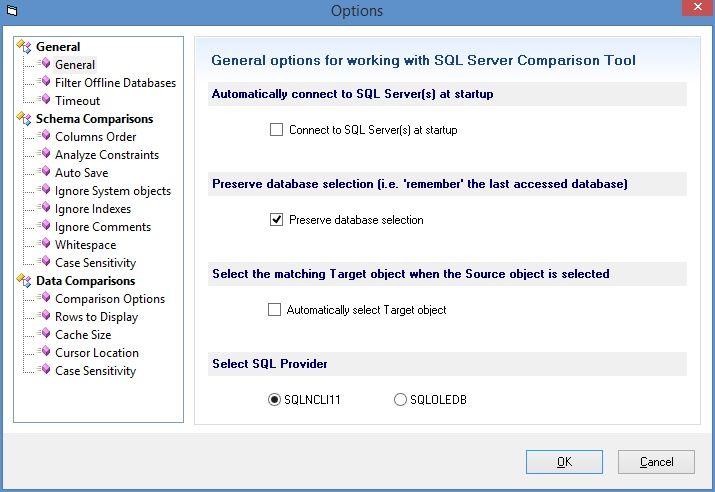The image size is (715, 492).
Task: Click the gem icon beside Filter Offline Databases
Action: (x=45, y=82)
